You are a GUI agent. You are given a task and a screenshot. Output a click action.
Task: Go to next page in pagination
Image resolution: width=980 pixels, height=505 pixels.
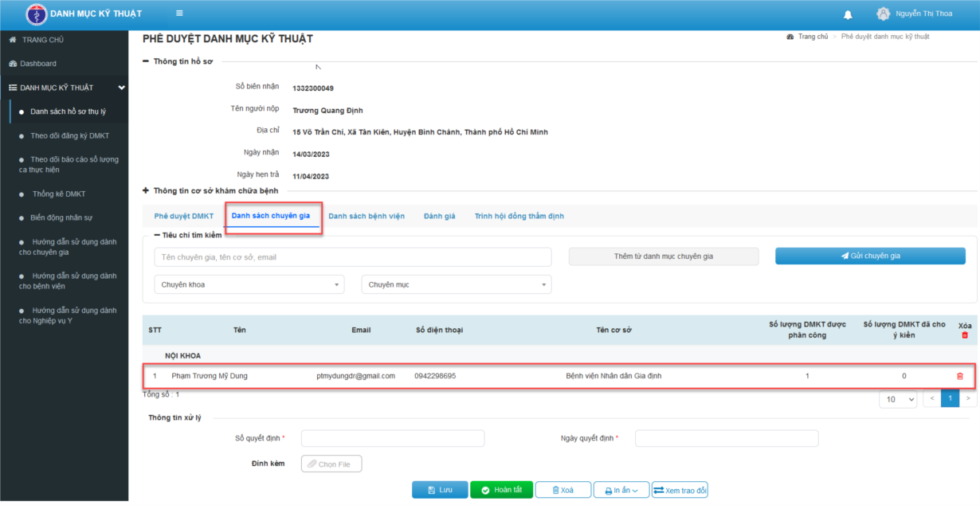tap(968, 398)
